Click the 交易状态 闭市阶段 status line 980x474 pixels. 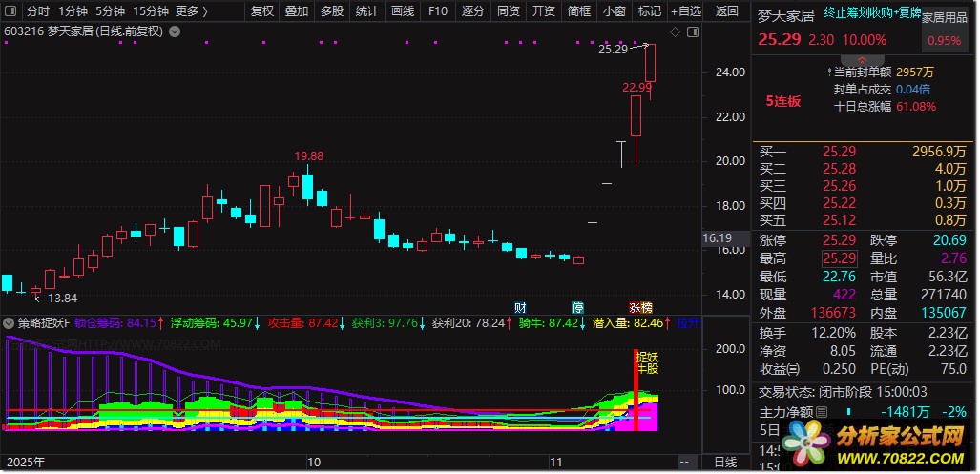click(x=844, y=392)
